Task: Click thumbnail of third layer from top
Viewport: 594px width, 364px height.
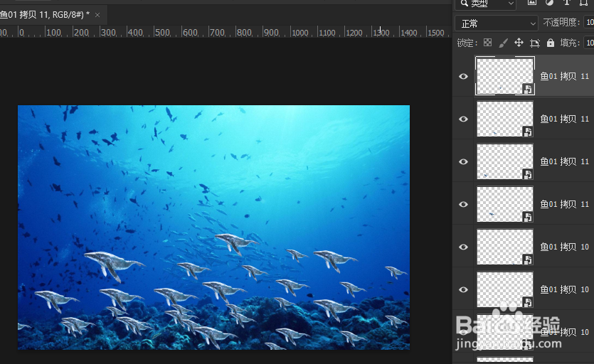Action: [x=505, y=161]
